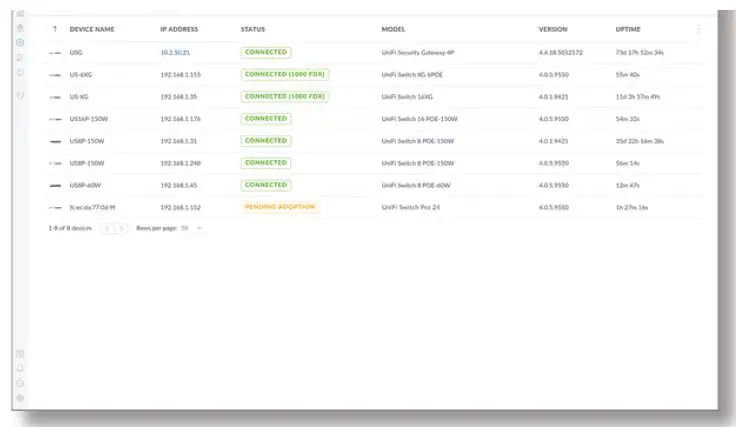Click the device icon in the US16P-150W row
Screen dimensions: 736x427
[55, 119]
